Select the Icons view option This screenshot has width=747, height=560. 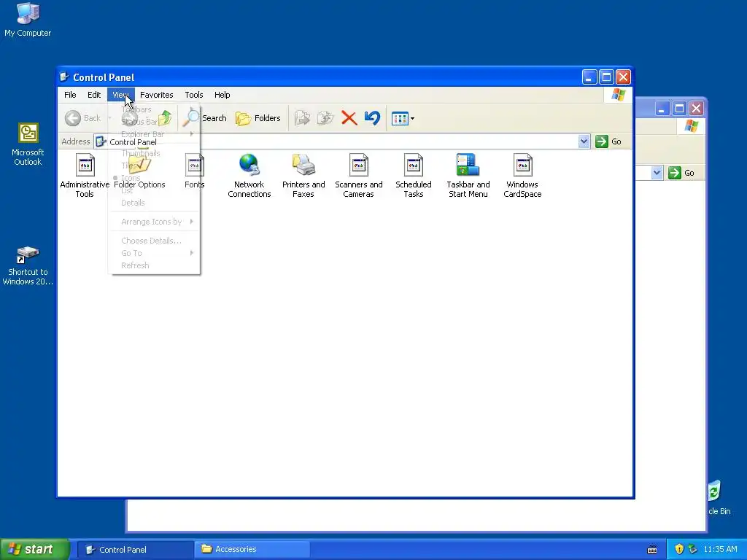[155, 178]
